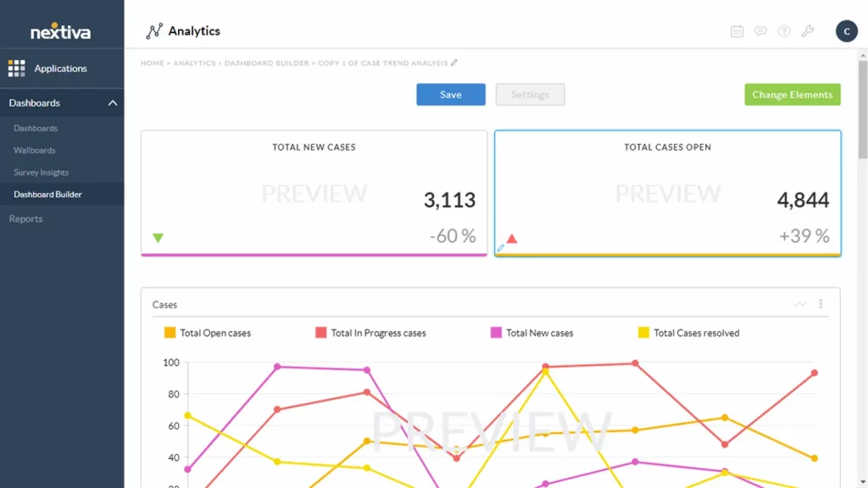Image resolution: width=868 pixels, height=488 pixels.
Task: Expand the Reports section
Action: click(x=25, y=219)
